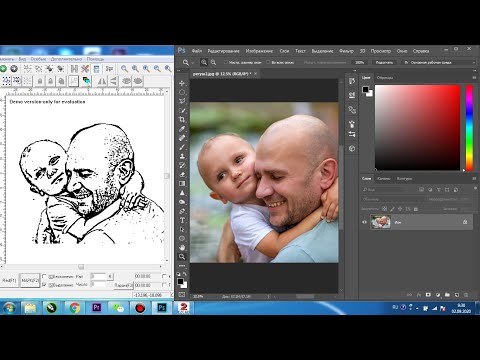Open the Layers panel options menu
Screen dimensions: 480x360
[474, 179]
